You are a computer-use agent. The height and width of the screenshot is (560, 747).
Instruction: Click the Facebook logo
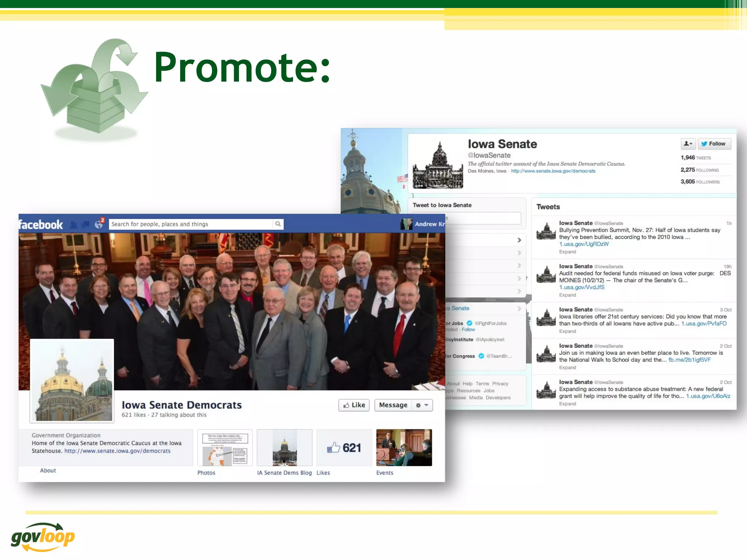[41, 225]
